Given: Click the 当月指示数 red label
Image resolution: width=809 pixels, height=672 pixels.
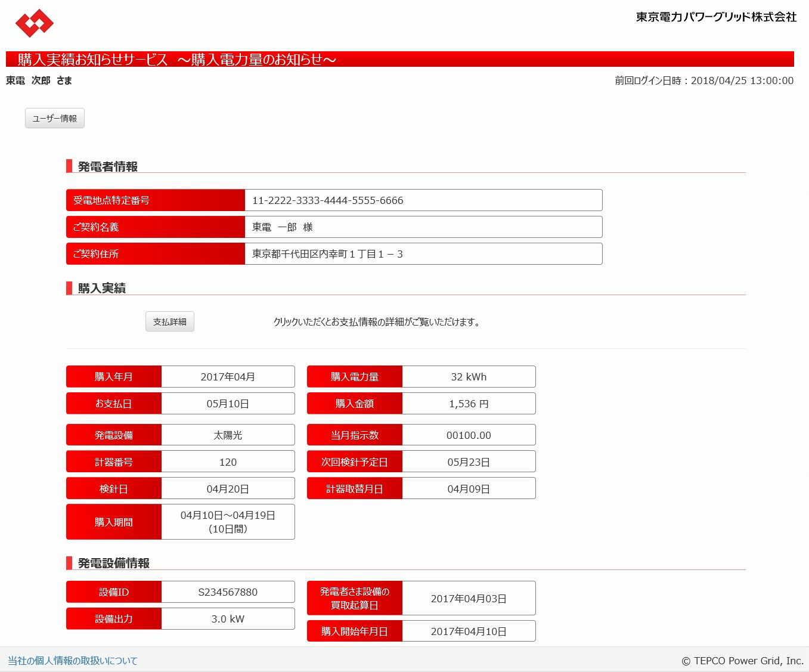Looking at the screenshot, I should (355, 435).
